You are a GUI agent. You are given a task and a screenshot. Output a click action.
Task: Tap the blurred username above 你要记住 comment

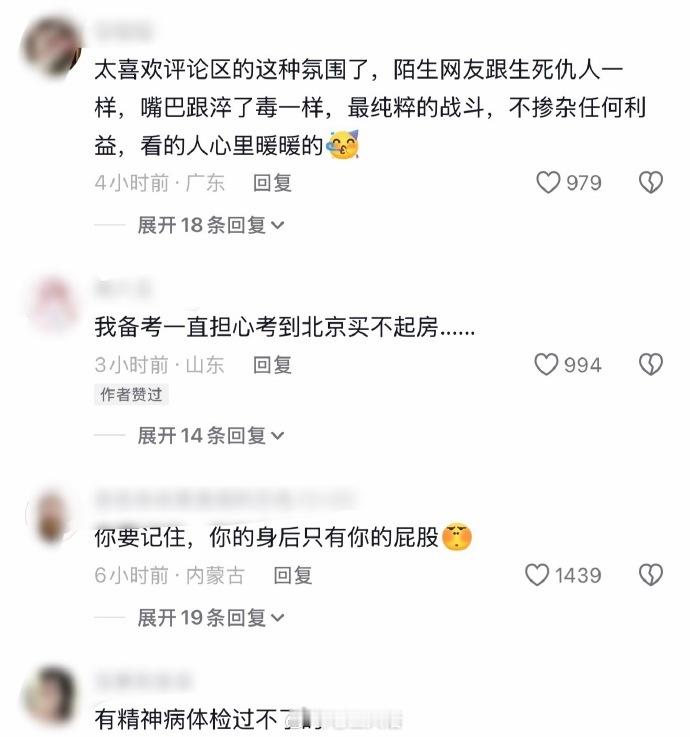(225, 499)
